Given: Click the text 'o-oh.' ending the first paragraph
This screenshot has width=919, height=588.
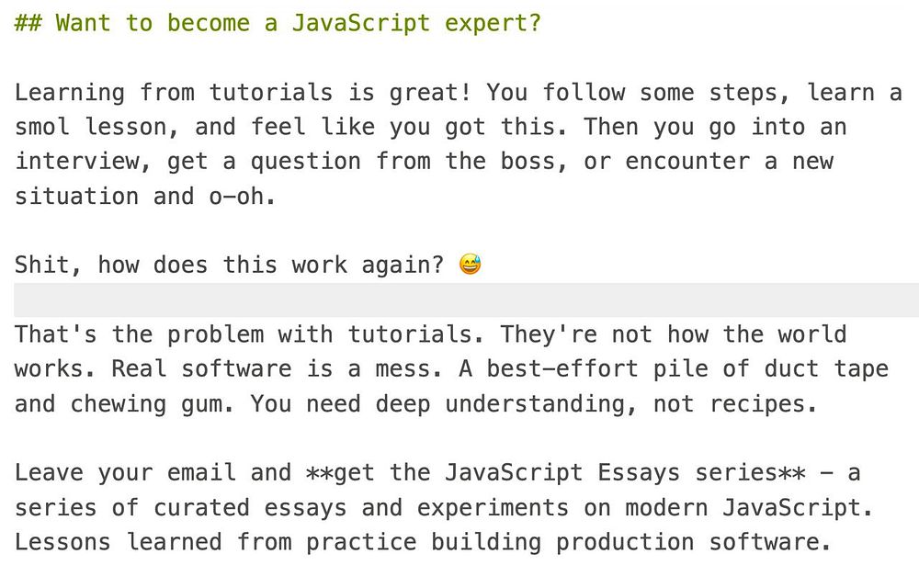Looking at the screenshot, I should 242,197.
